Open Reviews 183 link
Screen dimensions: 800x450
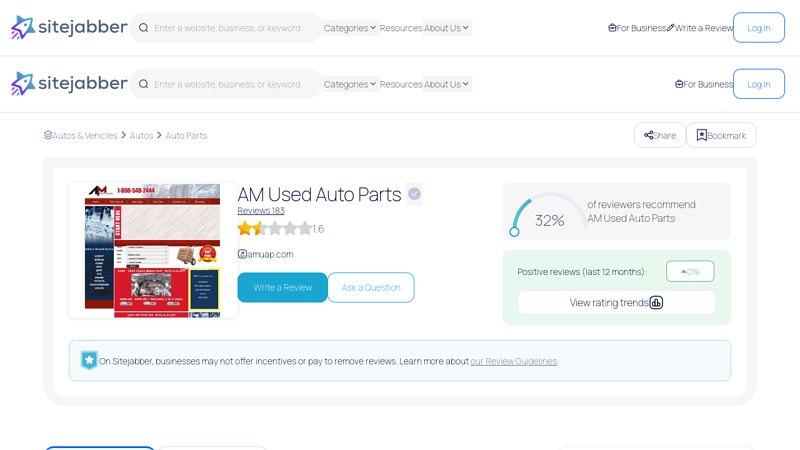pos(261,210)
